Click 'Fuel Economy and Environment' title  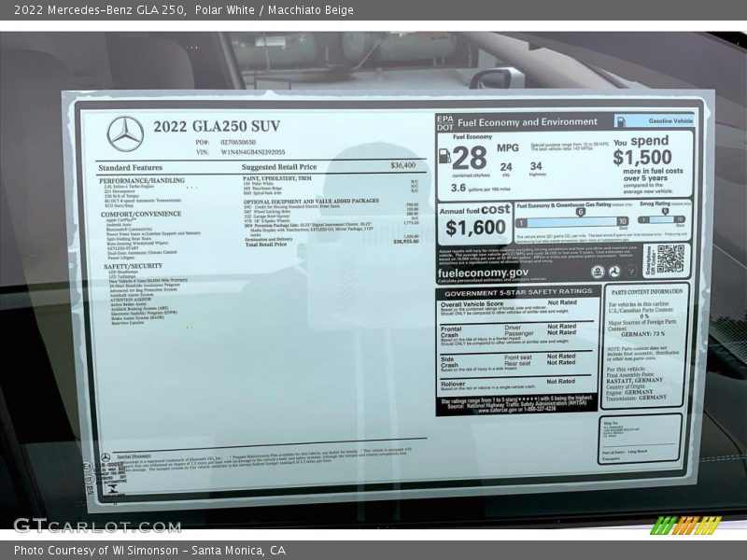click(528, 122)
